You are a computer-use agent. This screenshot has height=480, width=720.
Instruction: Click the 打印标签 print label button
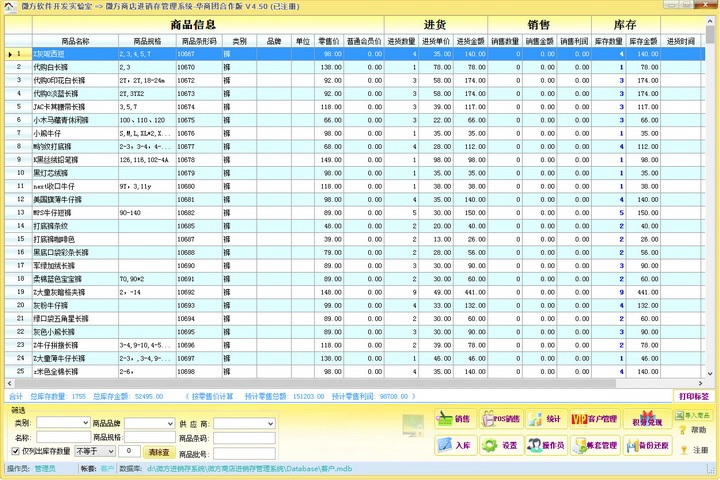point(694,396)
